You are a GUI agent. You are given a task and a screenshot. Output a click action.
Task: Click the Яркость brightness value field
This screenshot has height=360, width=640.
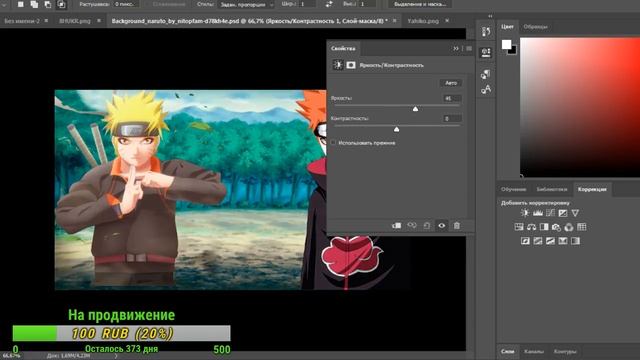452,98
